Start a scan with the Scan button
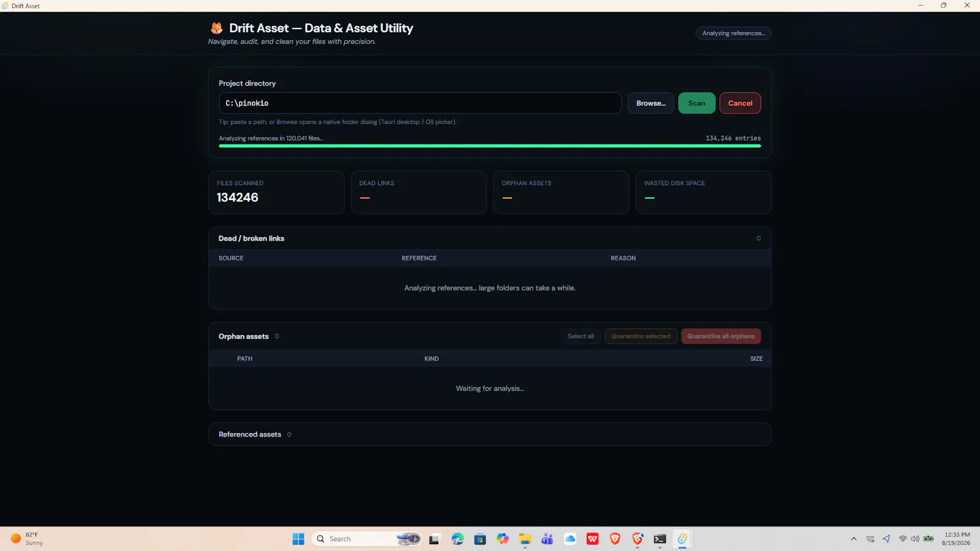The height and width of the screenshot is (551, 980). (x=696, y=103)
